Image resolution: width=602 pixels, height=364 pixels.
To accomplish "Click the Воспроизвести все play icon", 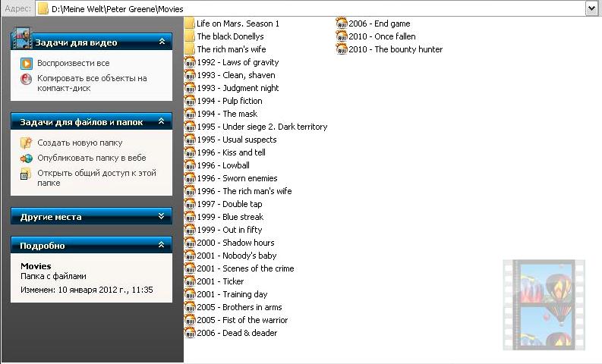I will coord(27,63).
